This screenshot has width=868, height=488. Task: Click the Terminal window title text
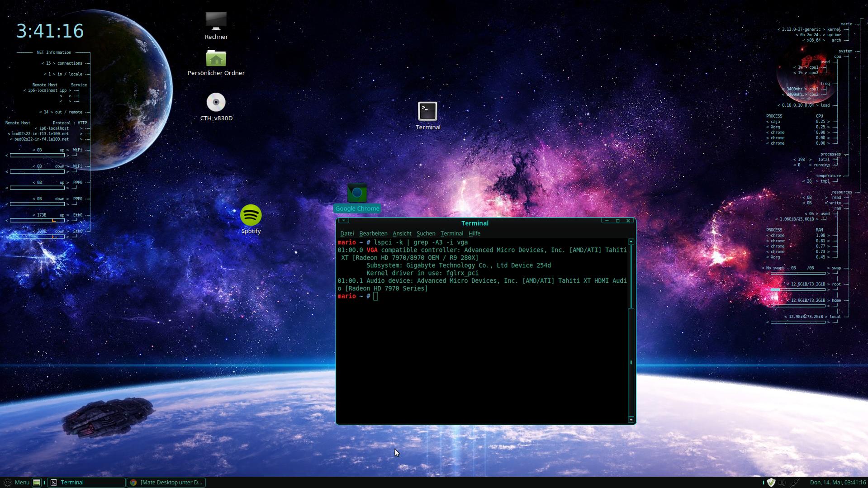(x=474, y=223)
